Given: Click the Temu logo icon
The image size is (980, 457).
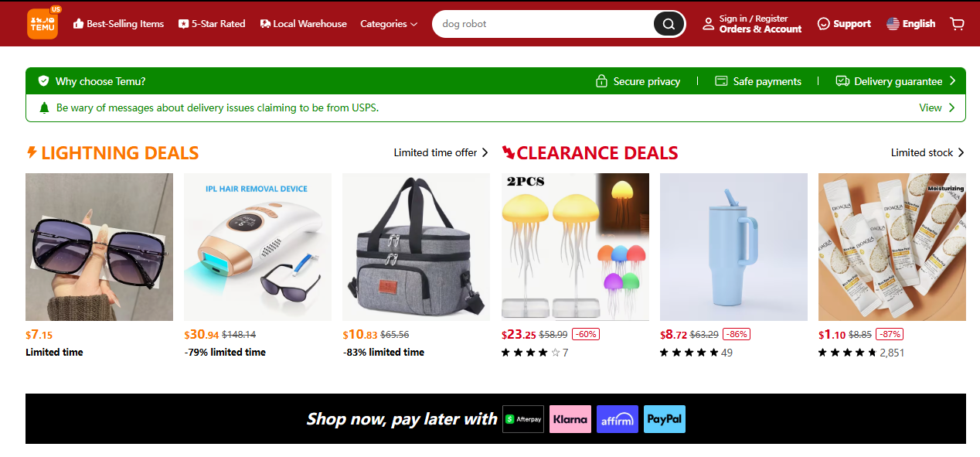Looking at the screenshot, I should (43, 23).
